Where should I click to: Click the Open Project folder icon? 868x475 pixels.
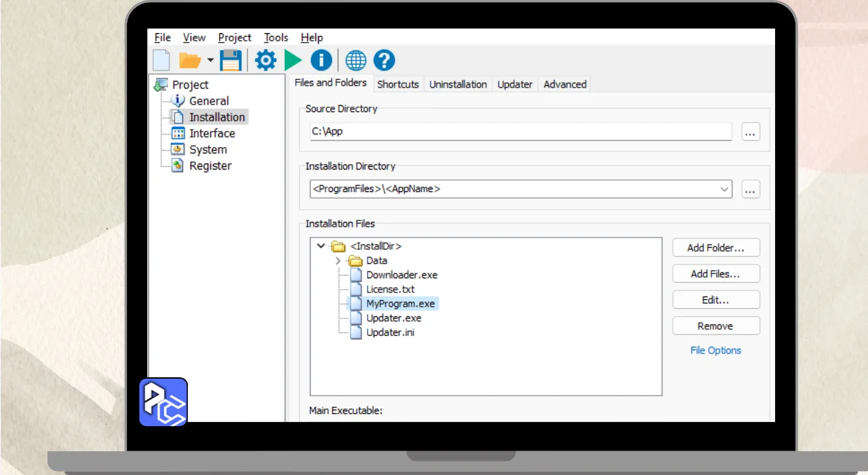(189, 60)
